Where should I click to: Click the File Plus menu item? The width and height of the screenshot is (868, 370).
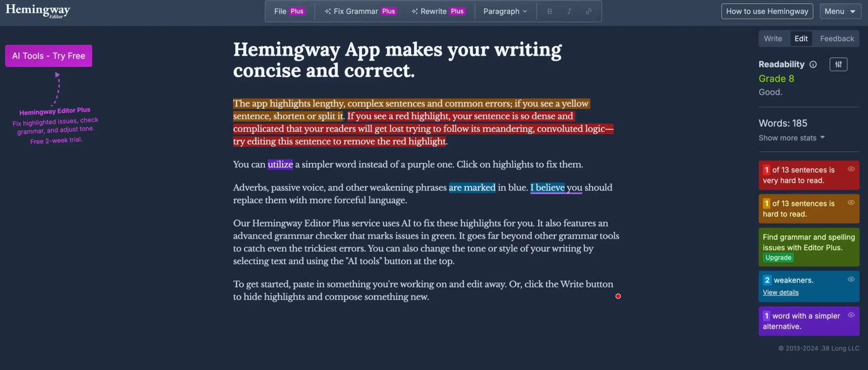(x=289, y=11)
